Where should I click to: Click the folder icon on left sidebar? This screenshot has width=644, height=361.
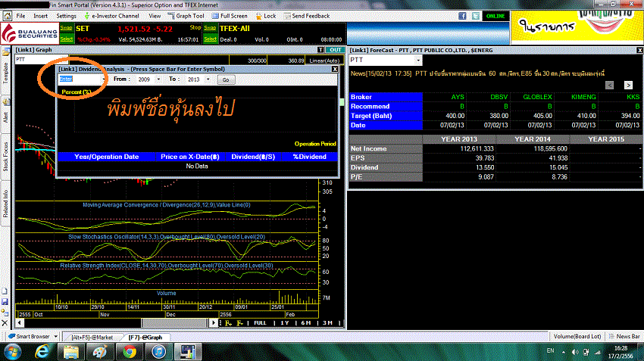5,51
